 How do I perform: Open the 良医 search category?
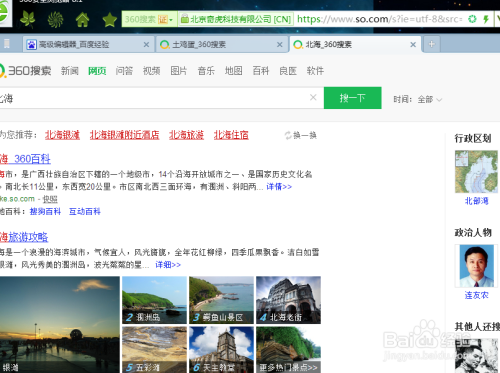tap(288, 71)
